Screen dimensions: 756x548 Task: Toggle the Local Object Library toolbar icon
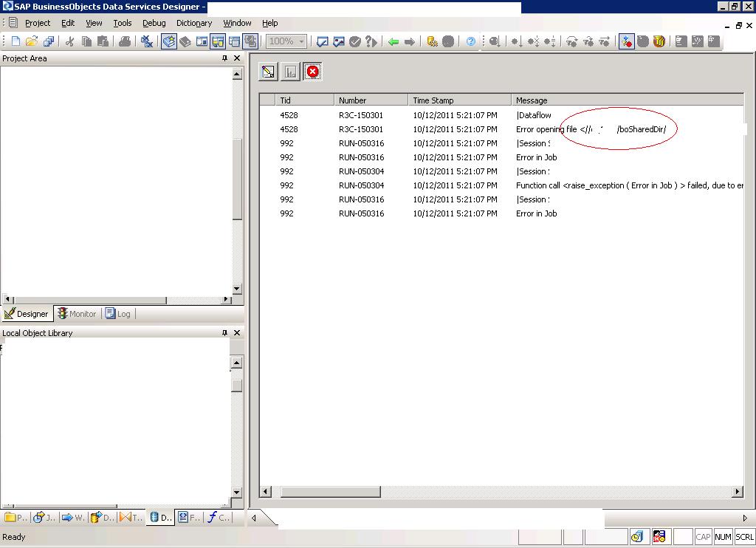(x=169, y=41)
